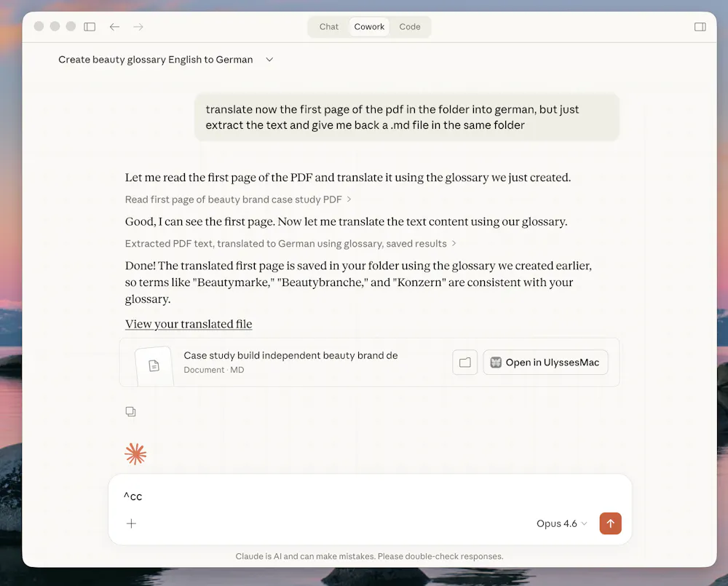
Task: Toggle the left sidebar panel icon
Action: 90,27
